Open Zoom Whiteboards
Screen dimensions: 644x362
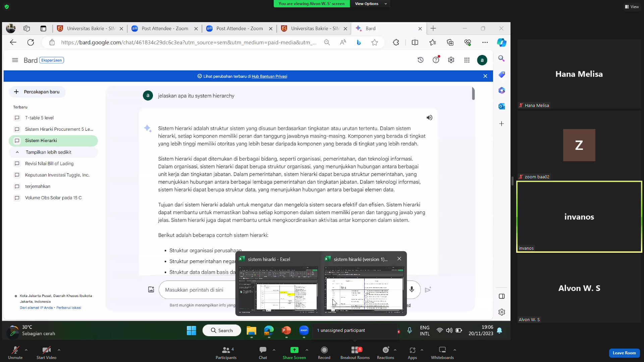coord(442,353)
